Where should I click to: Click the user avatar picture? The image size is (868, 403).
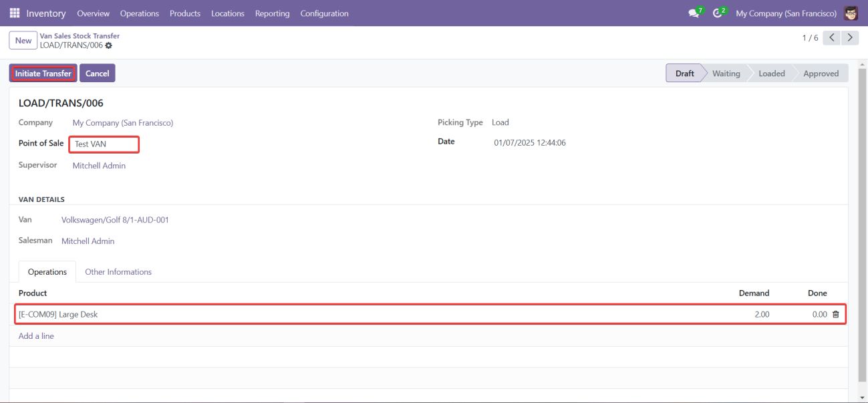[x=851, y=13]
